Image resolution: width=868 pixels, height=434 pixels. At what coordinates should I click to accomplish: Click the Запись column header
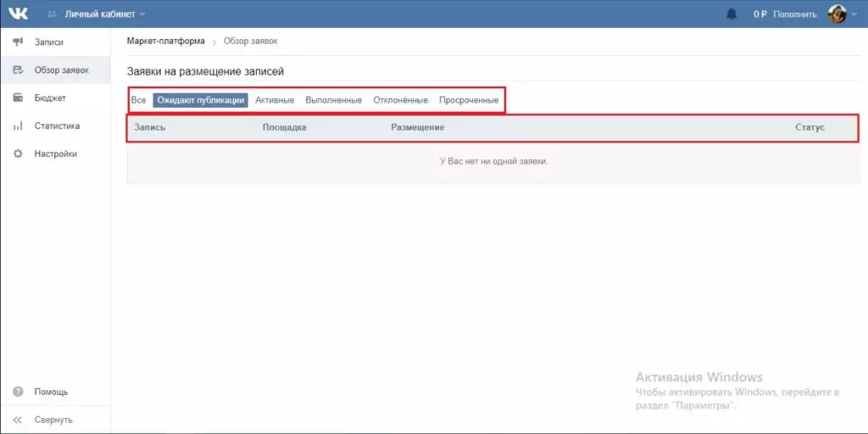(150, 127)
